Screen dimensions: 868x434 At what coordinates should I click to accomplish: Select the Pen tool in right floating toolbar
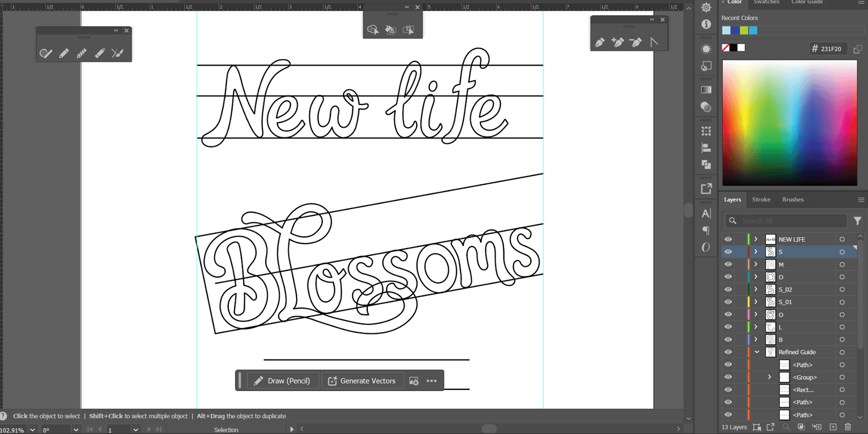pyautogui.click(x=600, y=42)
